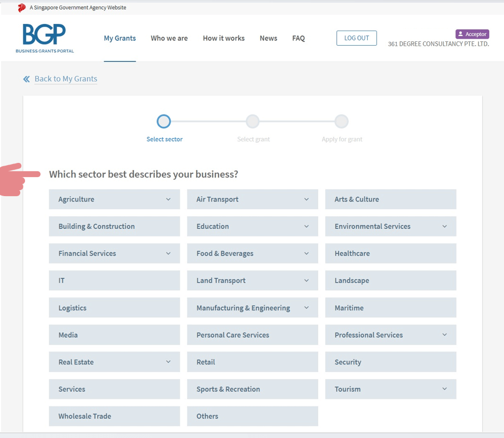Go to the How it works page

pyautogui.click(x=223, y=38)
